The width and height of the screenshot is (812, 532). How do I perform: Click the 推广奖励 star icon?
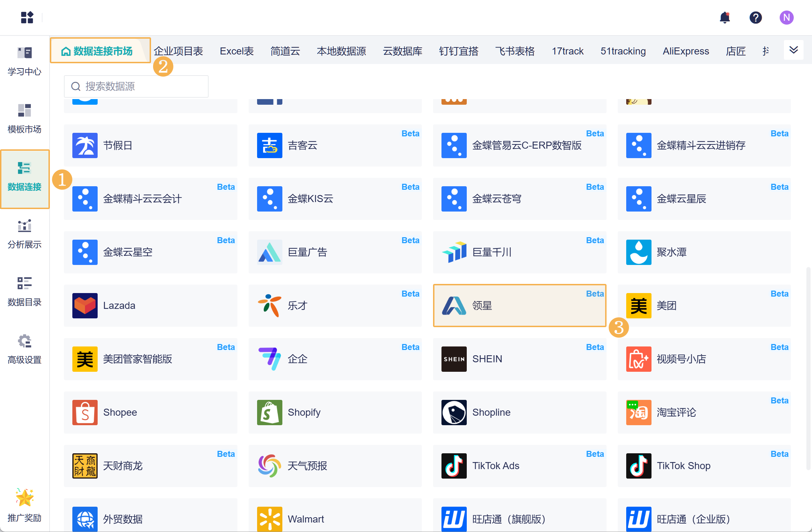click(25, 498)
